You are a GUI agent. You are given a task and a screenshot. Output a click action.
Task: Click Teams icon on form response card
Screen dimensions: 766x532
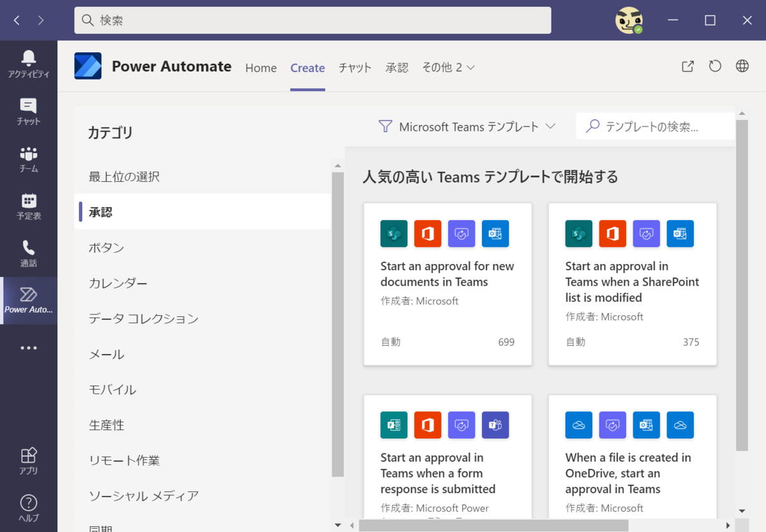[495, 425]
